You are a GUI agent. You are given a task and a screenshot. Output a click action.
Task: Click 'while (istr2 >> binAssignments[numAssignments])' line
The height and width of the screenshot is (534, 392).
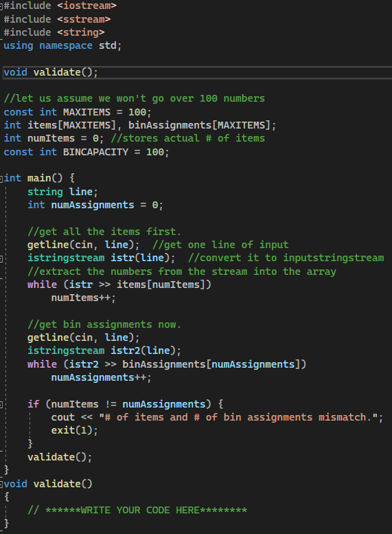[x=167, y=364]
